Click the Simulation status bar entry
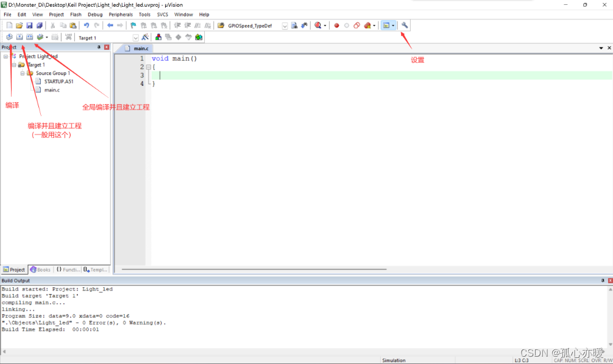 pyautogui.click(x=394, y=360)
